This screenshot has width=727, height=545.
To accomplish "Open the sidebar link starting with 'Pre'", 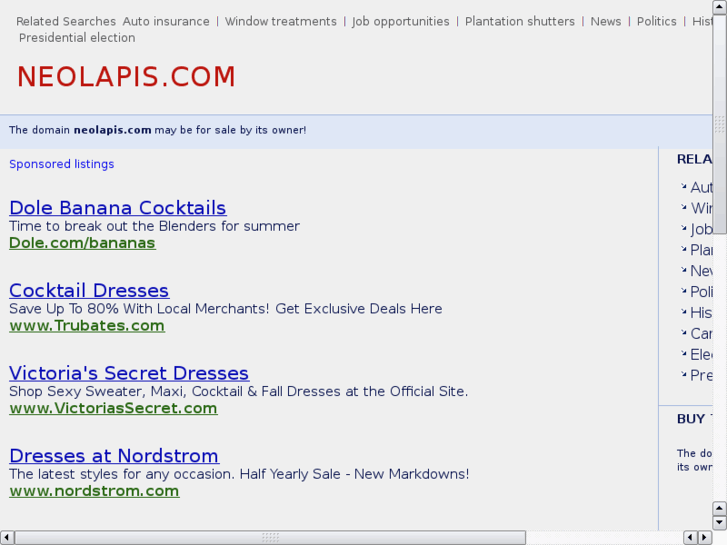I will point(701,375).
